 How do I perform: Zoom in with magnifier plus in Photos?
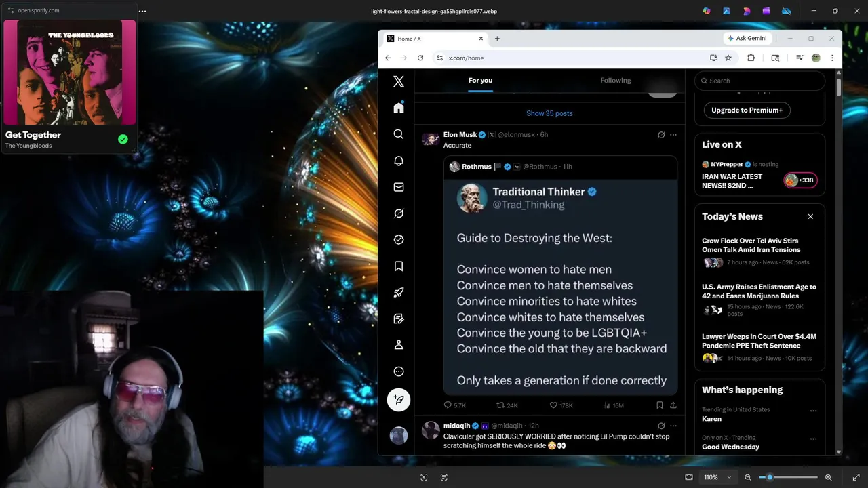tap(829, 477)
